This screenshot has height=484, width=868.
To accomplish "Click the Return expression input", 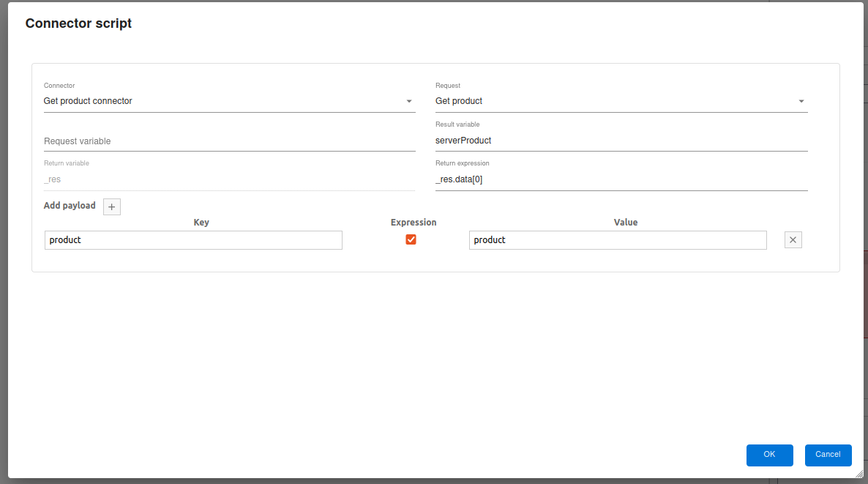I will point(621,179).
